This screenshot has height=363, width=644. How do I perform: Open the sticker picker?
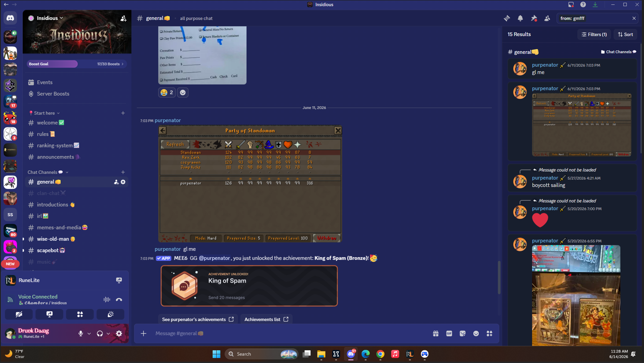(x=462, y=333)
